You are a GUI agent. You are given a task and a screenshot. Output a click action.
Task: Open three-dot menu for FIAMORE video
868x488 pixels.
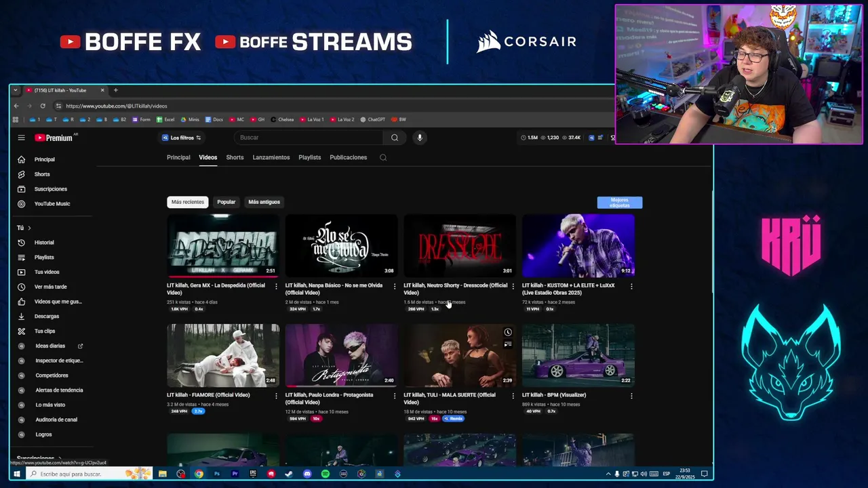click(276, 395)
